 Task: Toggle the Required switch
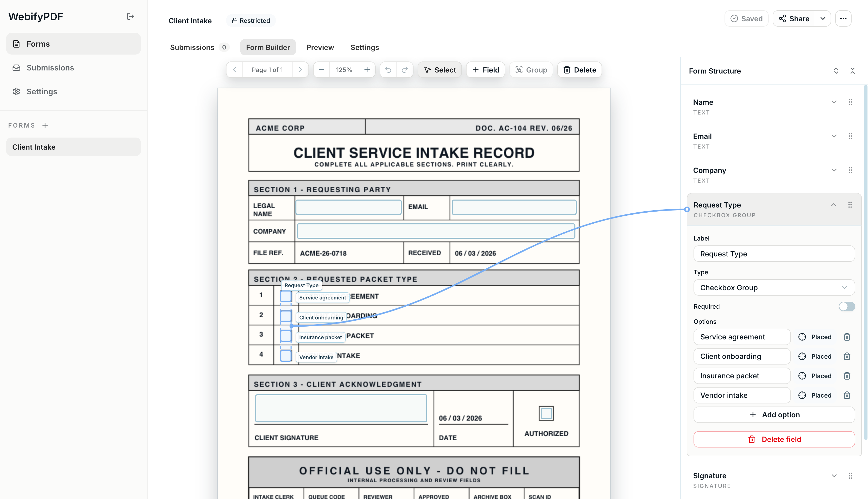tap(846, 306)
